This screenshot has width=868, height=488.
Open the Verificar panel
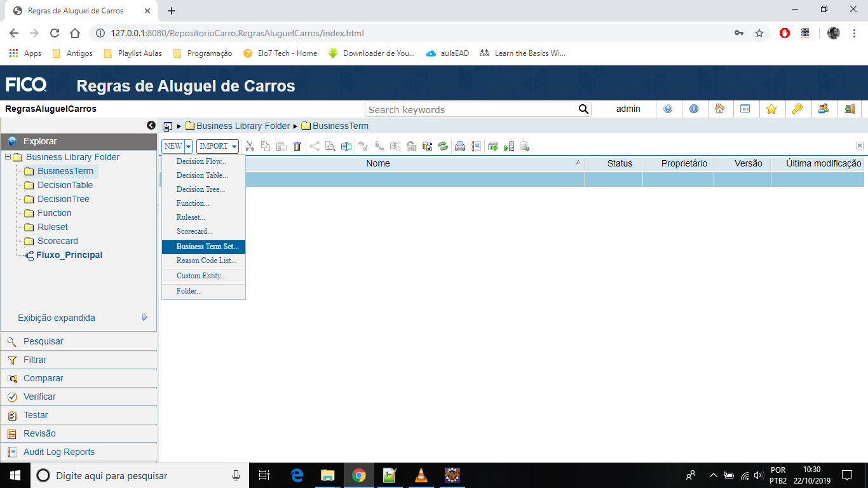(x=79, y=396)
